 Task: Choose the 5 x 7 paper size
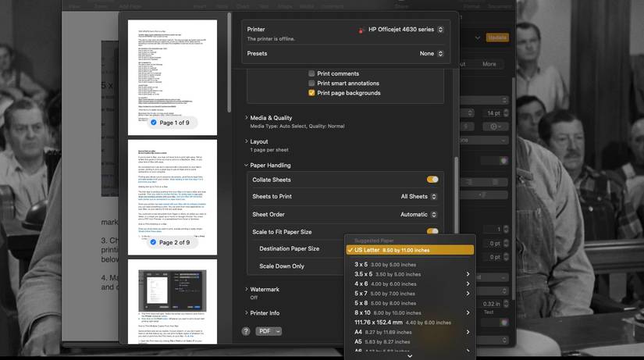coord(410,294)
